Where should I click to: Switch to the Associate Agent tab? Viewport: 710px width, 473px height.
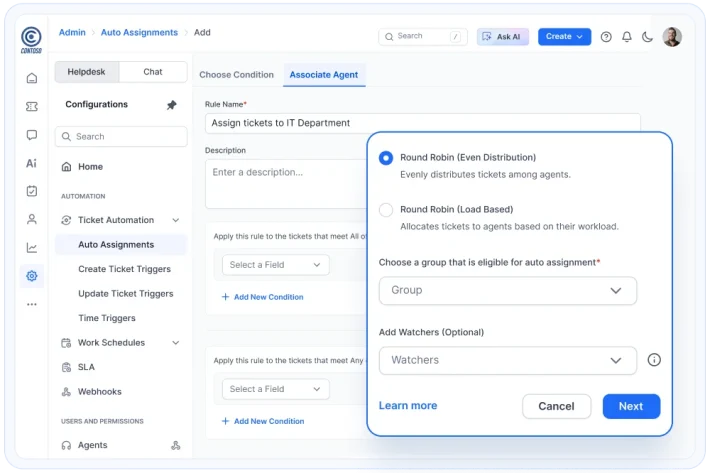(x=324, y=75)
